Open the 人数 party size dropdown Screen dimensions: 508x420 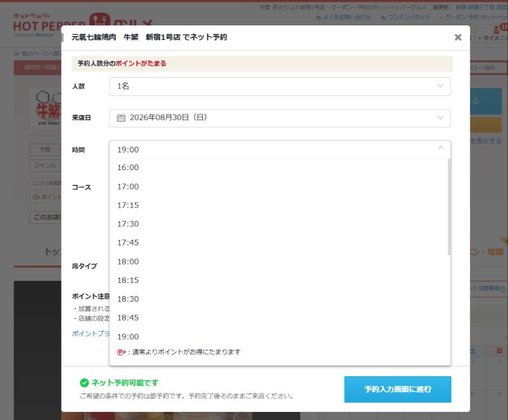(x=280, y=86)
